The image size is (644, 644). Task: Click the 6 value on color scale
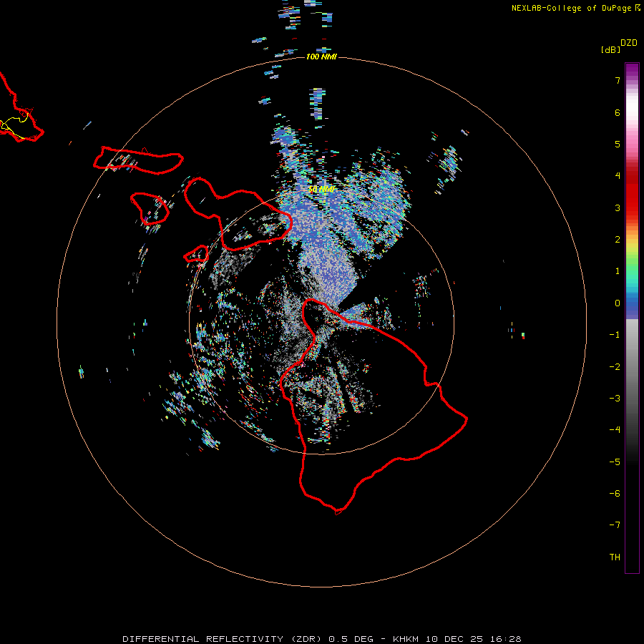click(x=618, y=112)
